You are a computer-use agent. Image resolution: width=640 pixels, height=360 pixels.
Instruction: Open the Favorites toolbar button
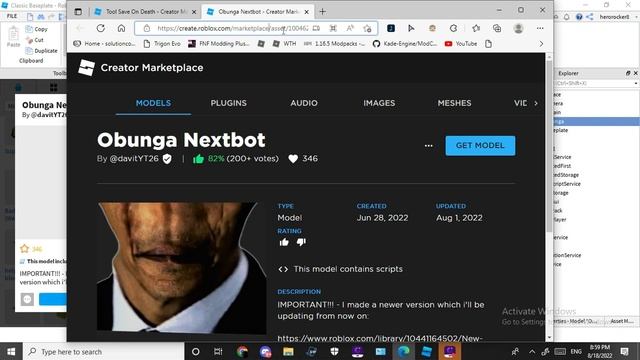tap(476, 28)
